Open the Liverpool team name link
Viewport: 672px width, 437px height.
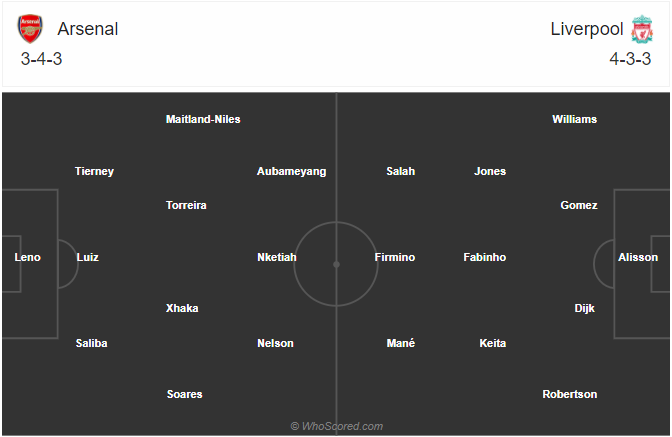tap(587, 29)
